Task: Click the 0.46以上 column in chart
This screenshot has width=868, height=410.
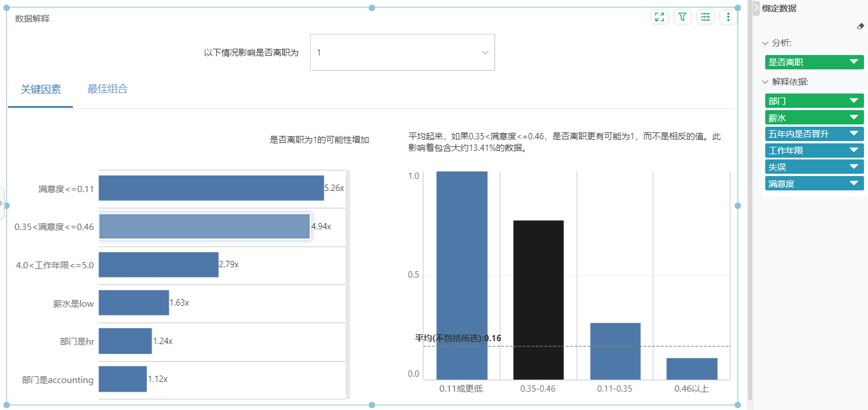Action: tap(692, 369)
